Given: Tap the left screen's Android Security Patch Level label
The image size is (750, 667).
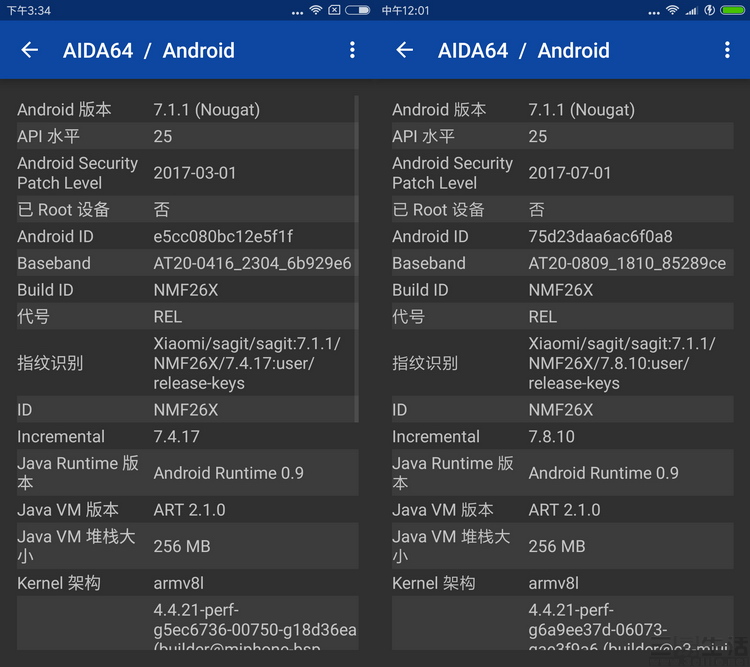Looking at the screenshot, I should click(77, 173).
